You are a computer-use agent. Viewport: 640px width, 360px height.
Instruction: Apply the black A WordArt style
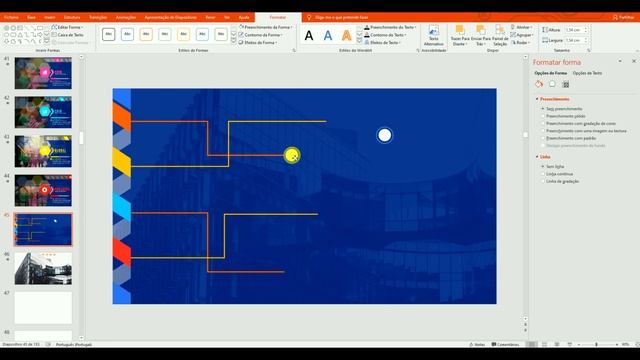coord(309,36)
